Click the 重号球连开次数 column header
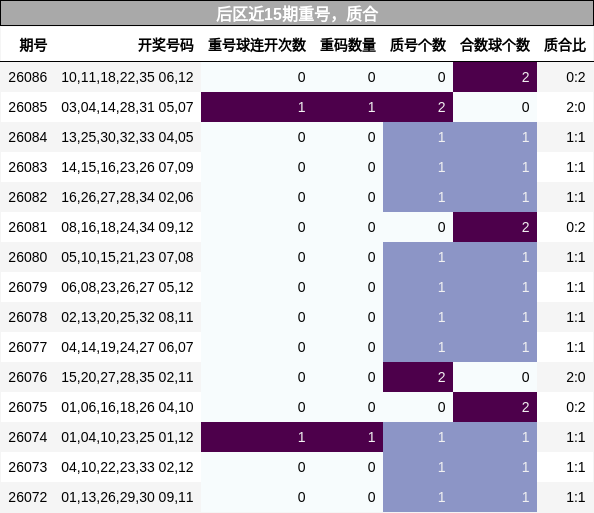The height and width of the screenshot is (513, 594). tap(257, 45)
